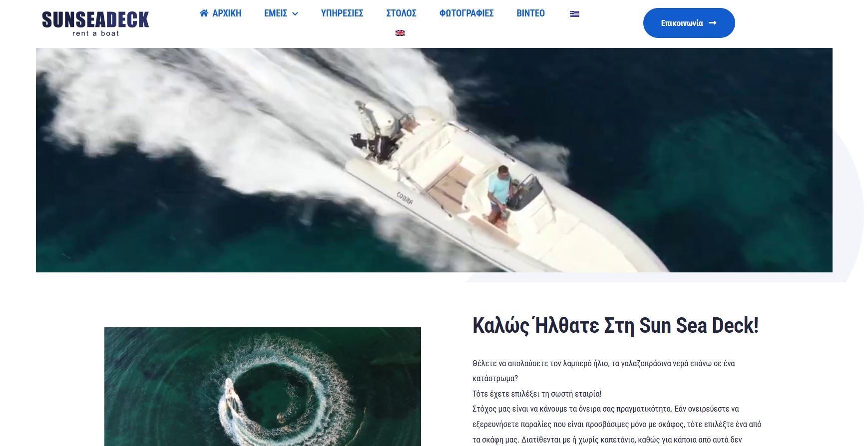The image size is (868, 446).
Task: Click the Καλώς Ήλθατε Στη Sun Sea Deck heading
Action: click(x=615, y=325)
